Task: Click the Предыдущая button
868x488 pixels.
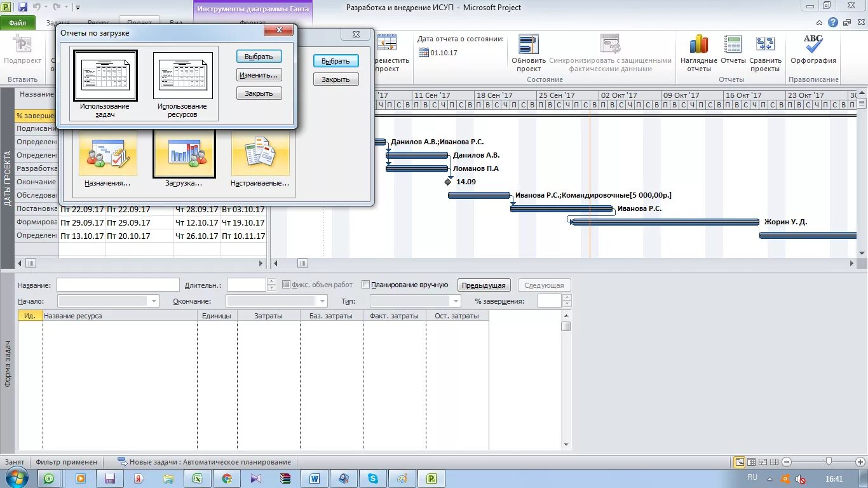Action: (484, 285)
